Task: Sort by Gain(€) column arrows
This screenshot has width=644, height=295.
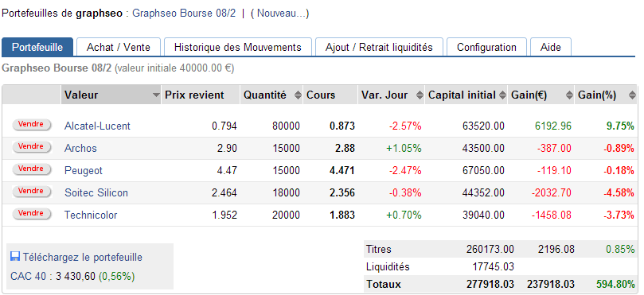Action: pos(569,95)
